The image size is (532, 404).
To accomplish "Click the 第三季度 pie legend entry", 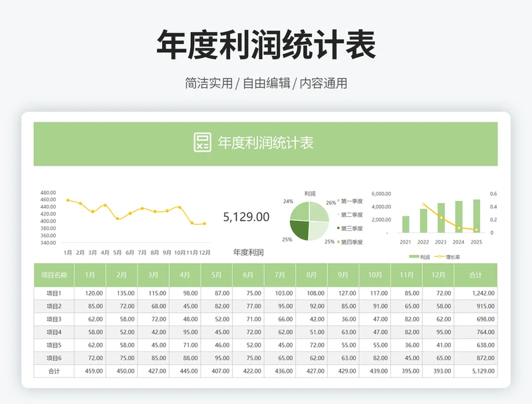I will pyautogui.click(x=350, y=228).
